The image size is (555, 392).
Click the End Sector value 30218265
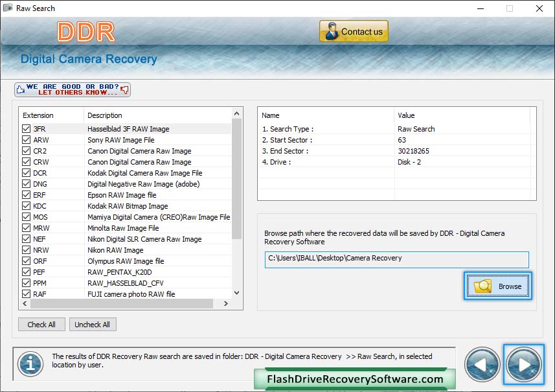pyautogui.click(x=413, y=151)
